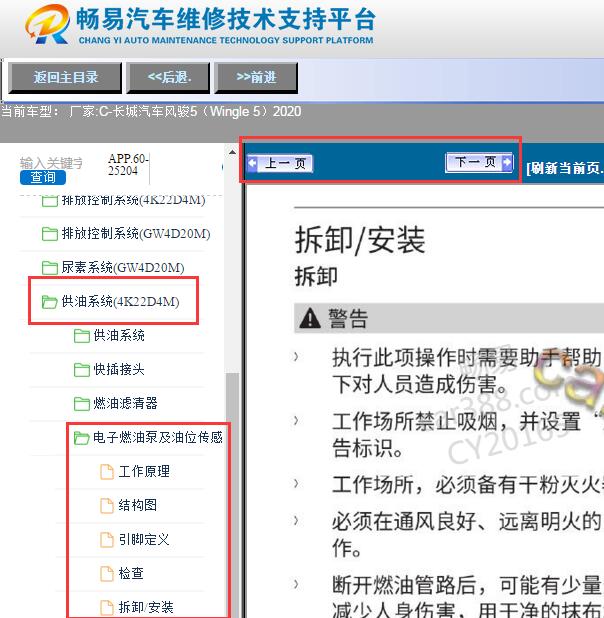Go forward with >>前进 button
This screenshot has height=618, width=604.
pyautogui.click(x=256, y=78)
